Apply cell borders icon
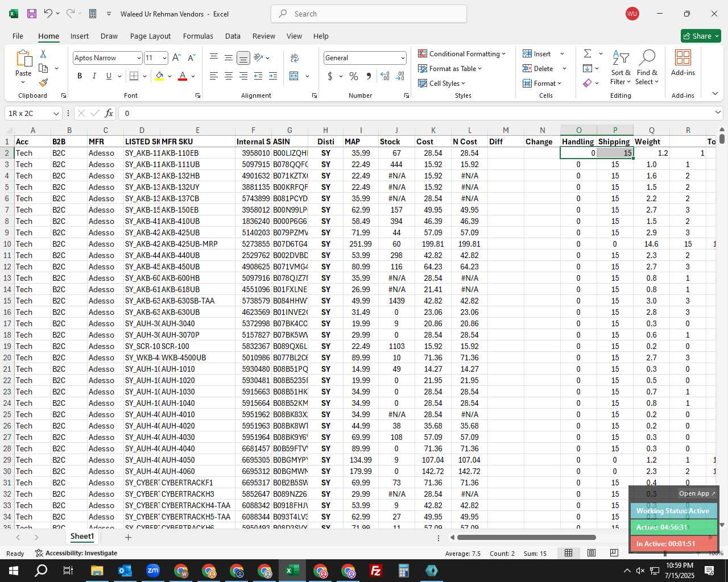 pyautogui.click(x=134, y=76)
